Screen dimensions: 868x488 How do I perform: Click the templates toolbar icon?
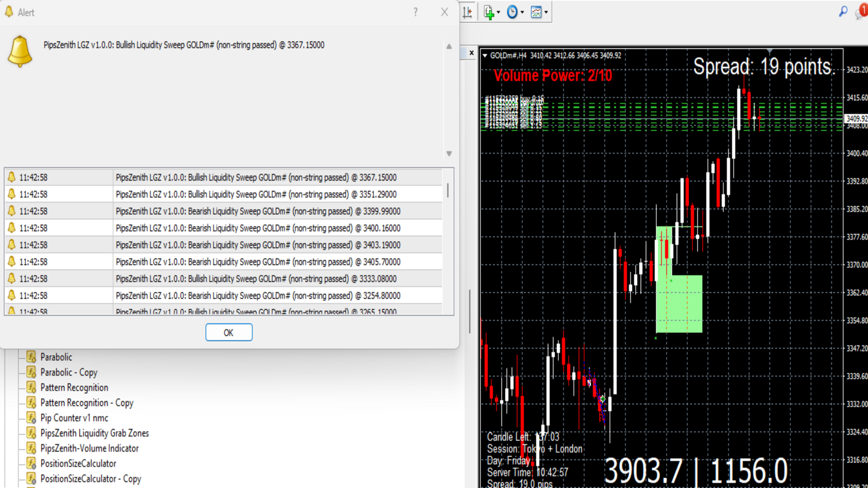coord(536,12)
